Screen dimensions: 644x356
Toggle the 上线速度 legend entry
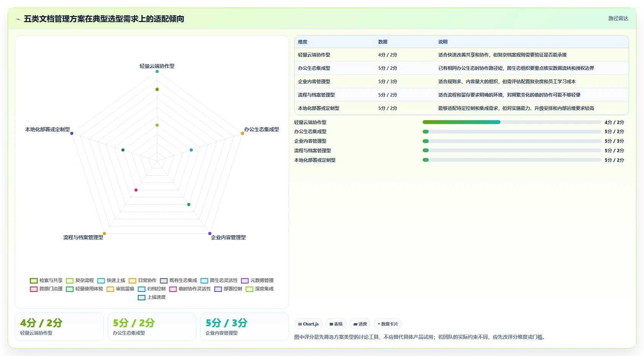point(152,297)
